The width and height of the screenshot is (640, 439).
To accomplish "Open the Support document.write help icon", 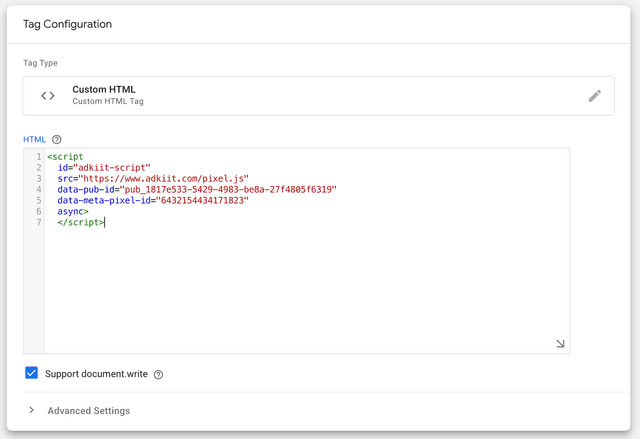I will pyautogui.click(x=158, y=375).
